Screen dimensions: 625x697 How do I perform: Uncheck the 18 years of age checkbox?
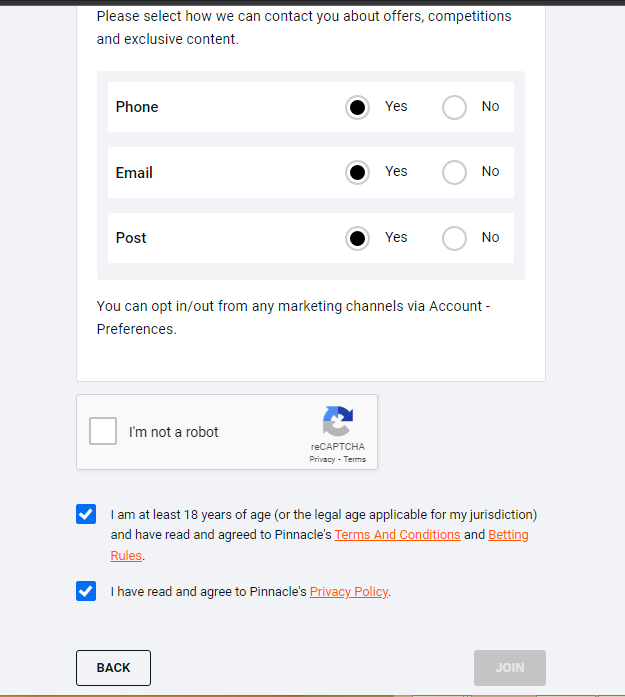pyautogui.click(x=86, y=514)
